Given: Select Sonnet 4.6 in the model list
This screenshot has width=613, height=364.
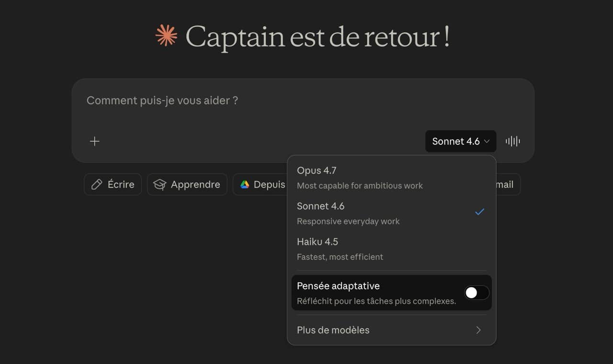Looking at the screenshot, I should tap(392, 213).
